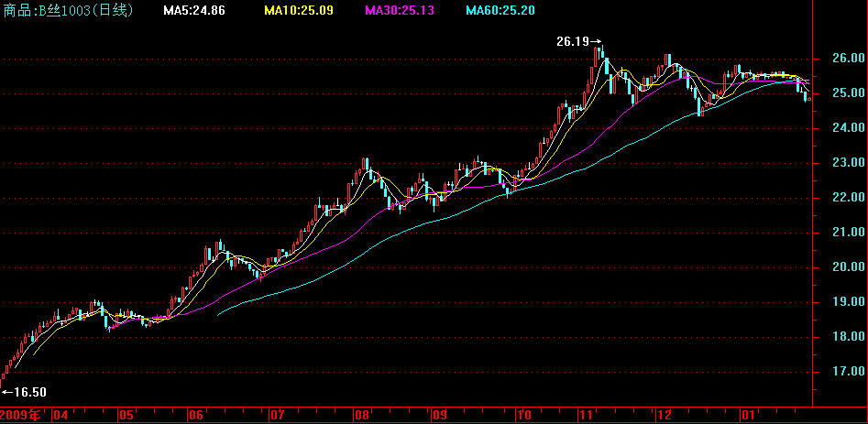Click the 12 month label on time axis
Viewport: 868px width, 424px height.
[x=663, y=415]
